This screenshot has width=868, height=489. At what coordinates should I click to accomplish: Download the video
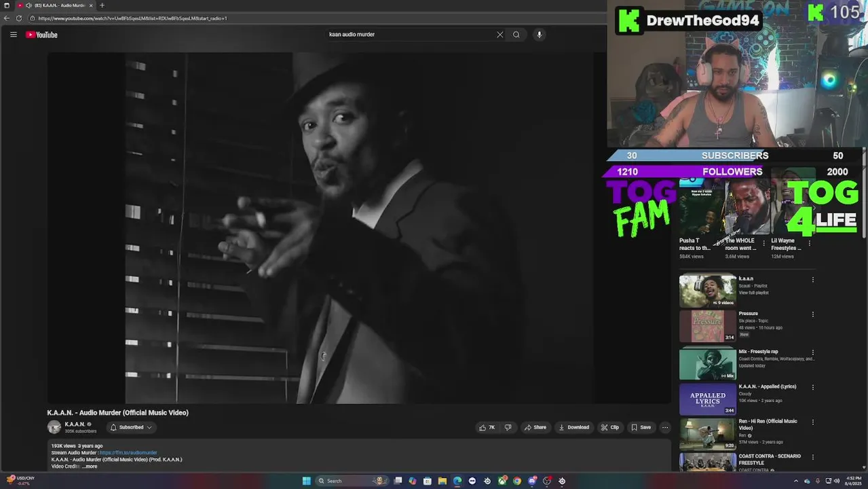click(x=573, y=427)
